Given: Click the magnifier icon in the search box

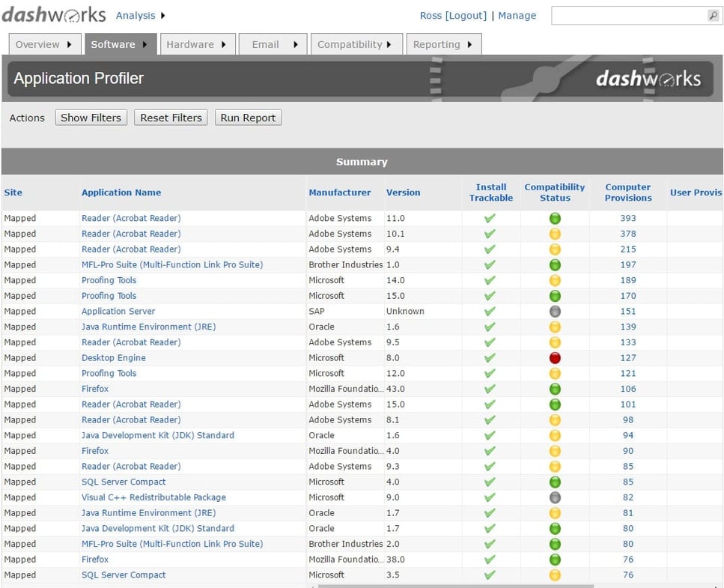Looking at the screenshot, I should (713, 16).
